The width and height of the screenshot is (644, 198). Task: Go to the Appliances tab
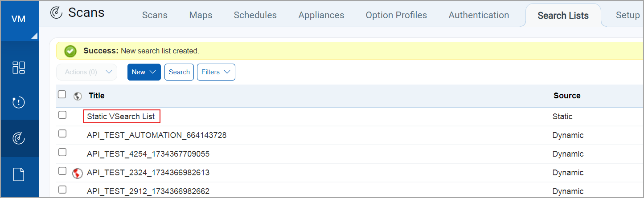pos(321,15)
